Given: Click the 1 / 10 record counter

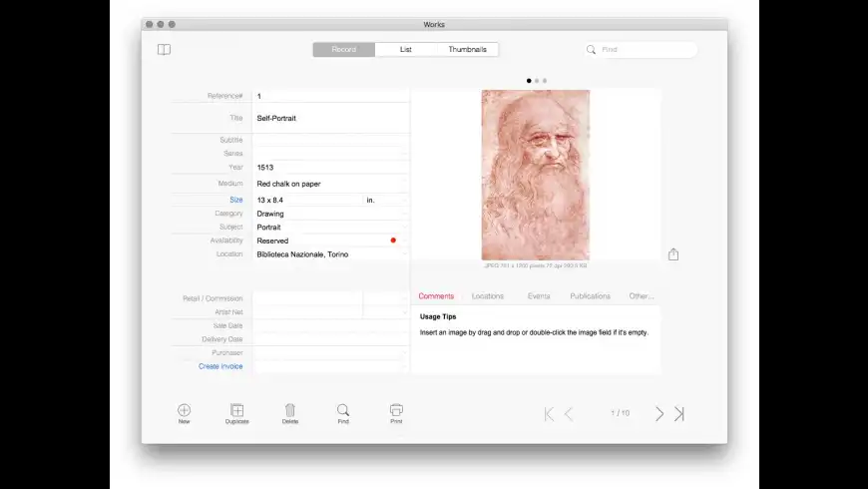Looking at the screenshot, I should point(620,413).
